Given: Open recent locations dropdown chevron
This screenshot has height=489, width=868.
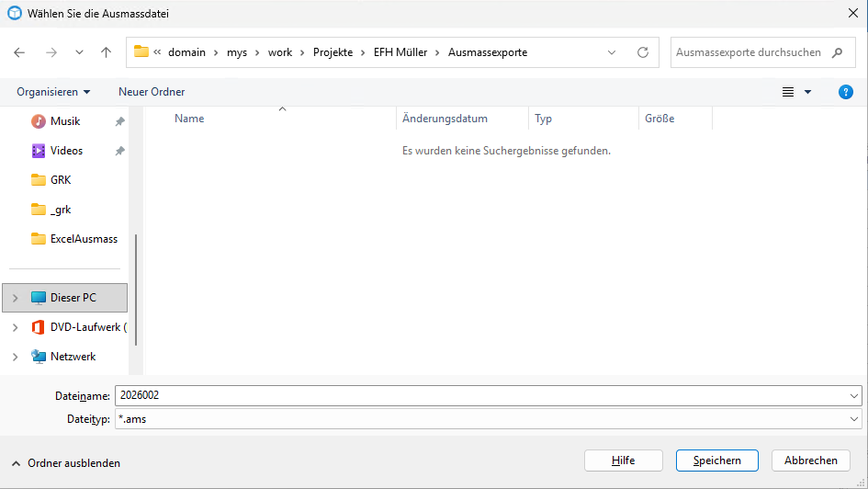Looking at the screenshot, I should pos(79,52).
